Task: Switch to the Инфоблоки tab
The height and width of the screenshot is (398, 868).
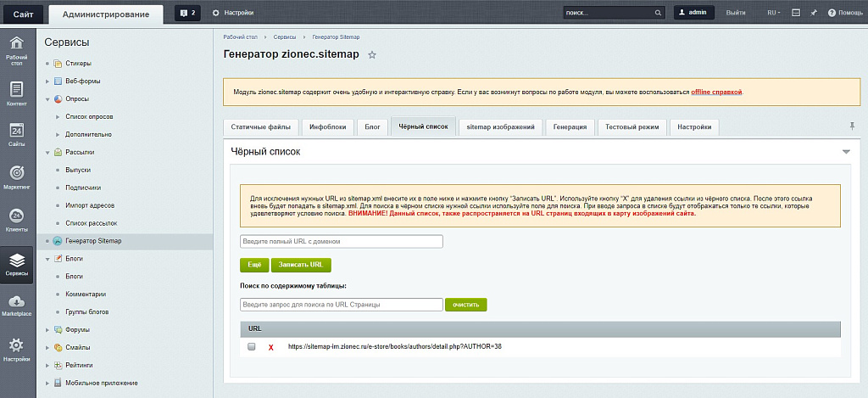Action: pos(327,126)
